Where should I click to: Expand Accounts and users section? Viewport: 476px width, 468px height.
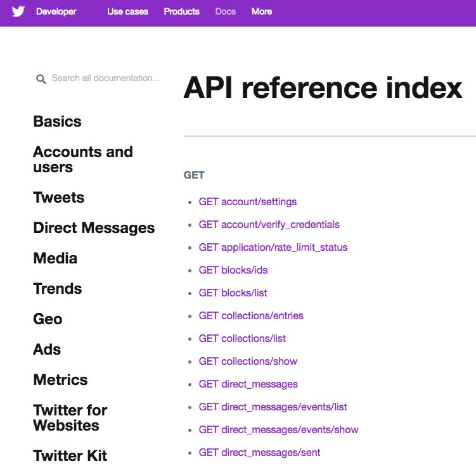tap(83, 160)
